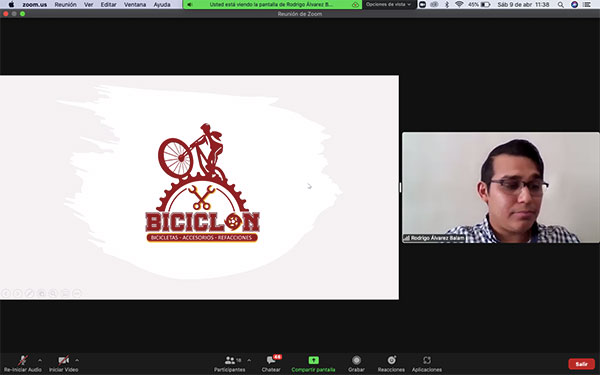Image resolution: width=600 pixels, height=375 pixels.
Task: Click the green screen-sharing notification banner
Action: 272,5
